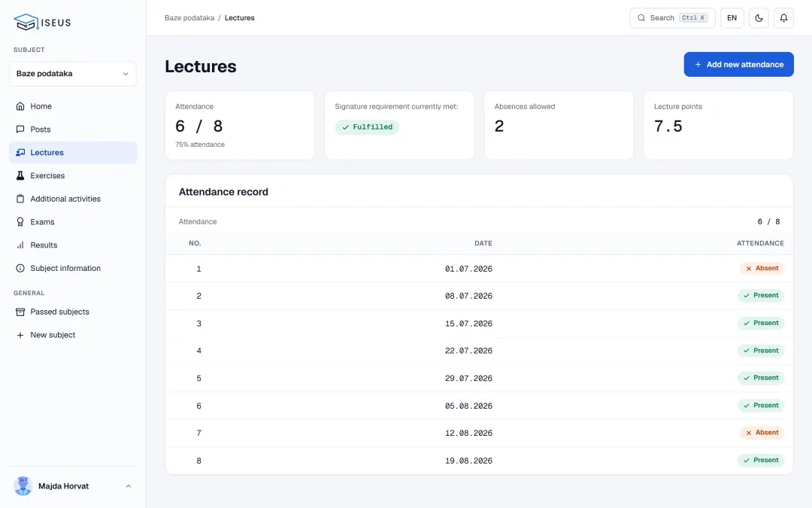Click the Passed subjects archive icon

20,312
